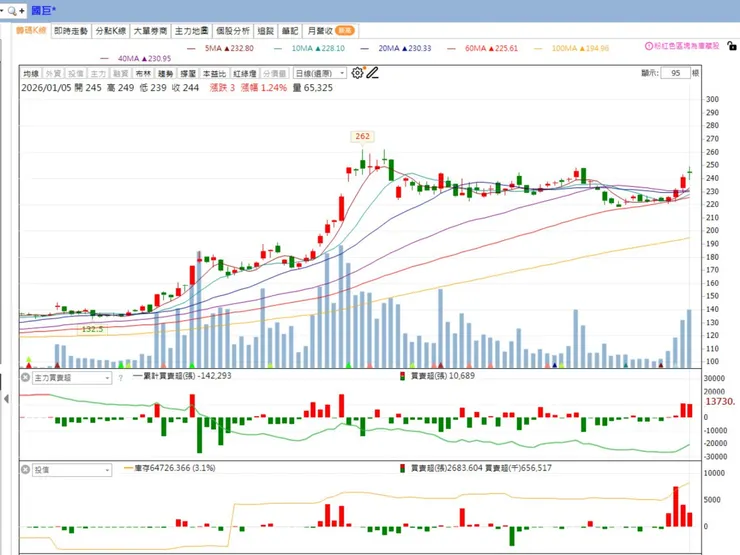
Task: Toggle the 投信 overlay button in chart toolbar
Action: pos(75,74)
